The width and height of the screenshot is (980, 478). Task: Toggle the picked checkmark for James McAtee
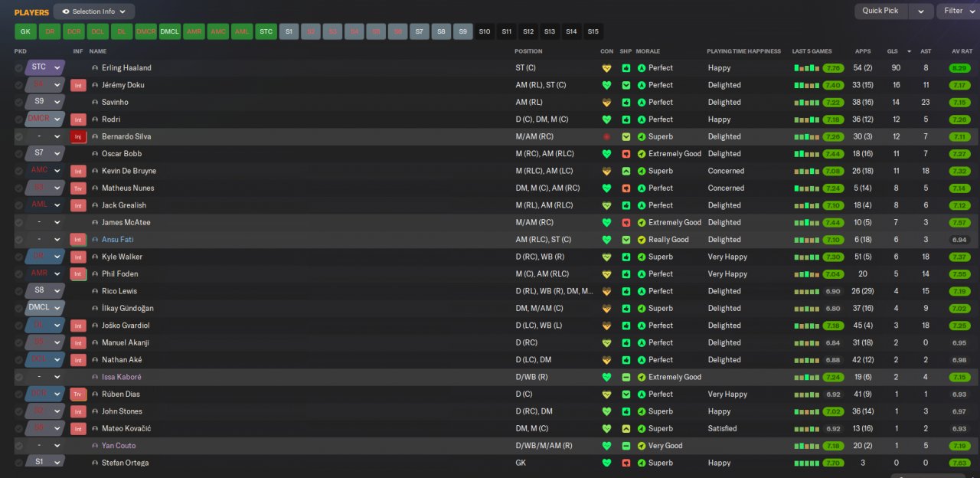[x=18, y=223]
